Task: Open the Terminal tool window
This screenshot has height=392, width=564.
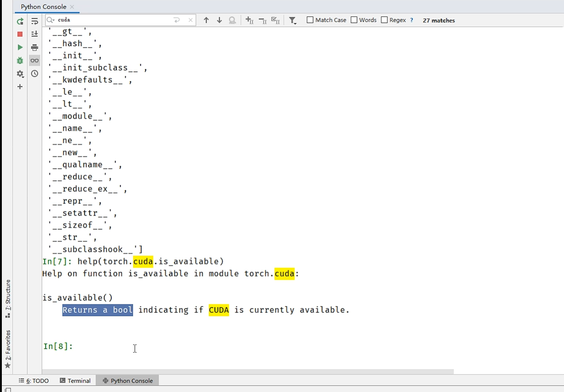Action: coord(75,381)
